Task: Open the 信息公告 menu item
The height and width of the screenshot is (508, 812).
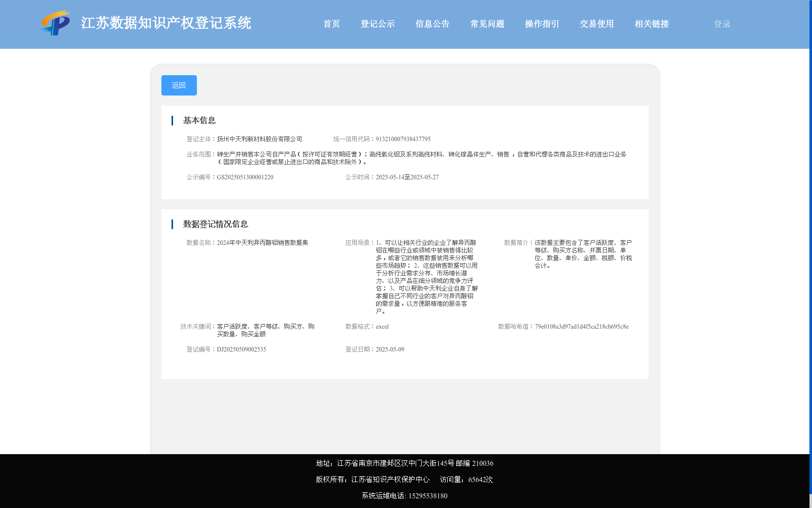Action: tap(432, 24)
